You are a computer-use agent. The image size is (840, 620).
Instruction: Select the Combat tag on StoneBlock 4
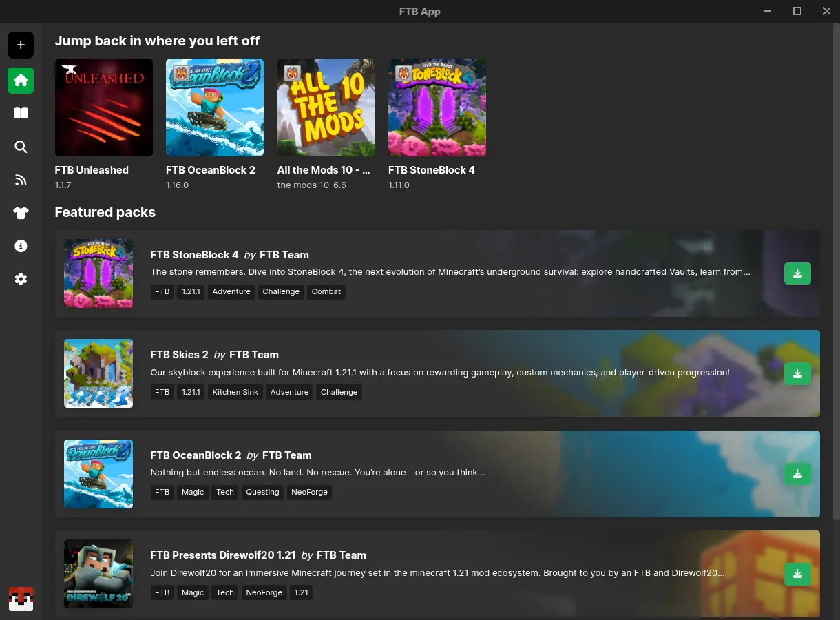[x=326, y=291]
